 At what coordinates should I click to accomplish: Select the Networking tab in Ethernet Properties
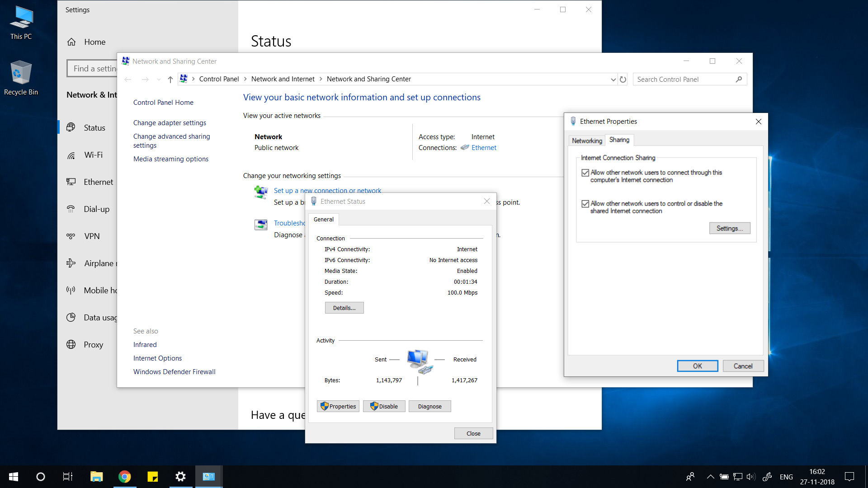[587, 140]
